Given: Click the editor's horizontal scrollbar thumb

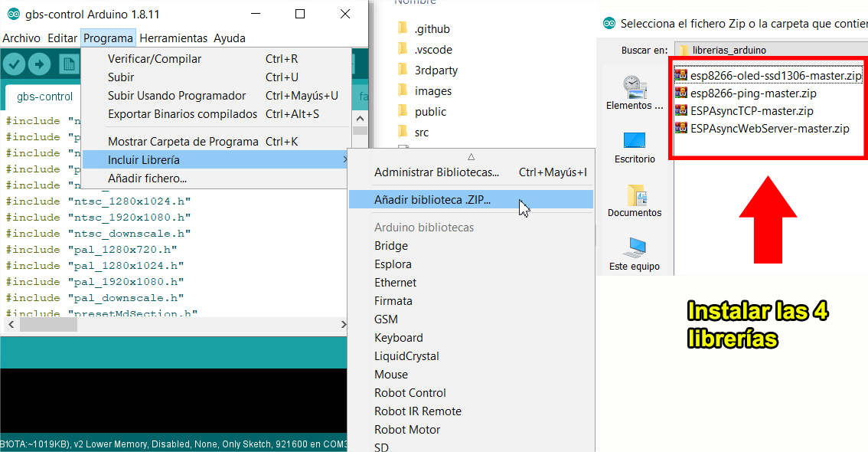Looking at the screenshot, I should [x=49, y=325].
